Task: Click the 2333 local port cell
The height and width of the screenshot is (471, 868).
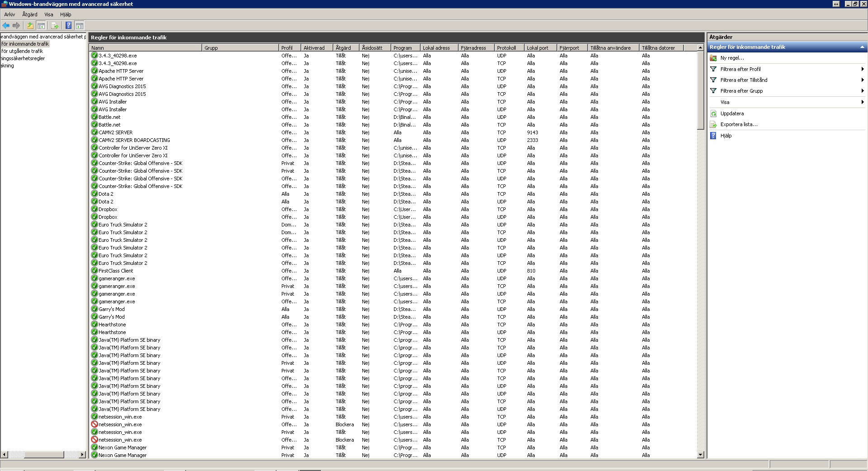Action: [x=532, y=140]
